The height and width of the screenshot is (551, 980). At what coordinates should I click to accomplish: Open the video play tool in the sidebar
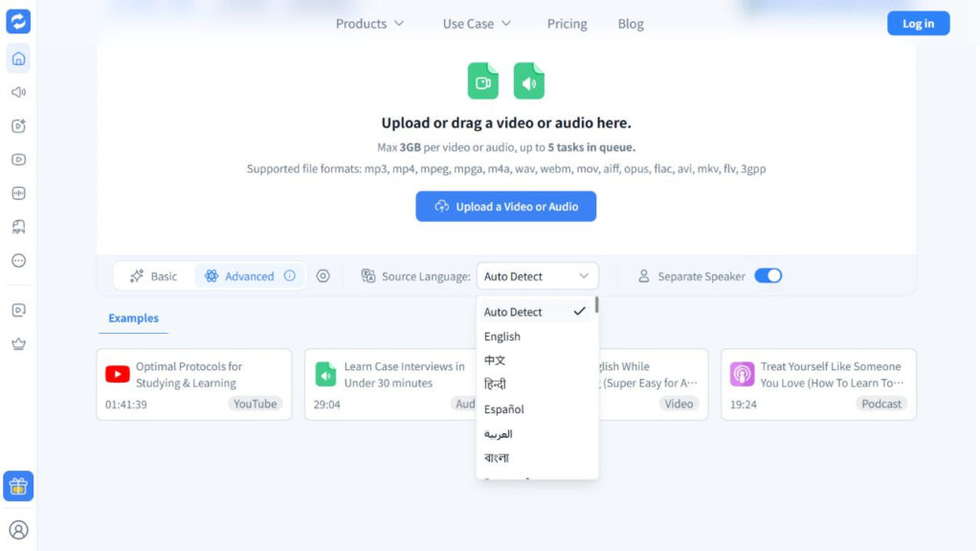click(x=19, y=160)
